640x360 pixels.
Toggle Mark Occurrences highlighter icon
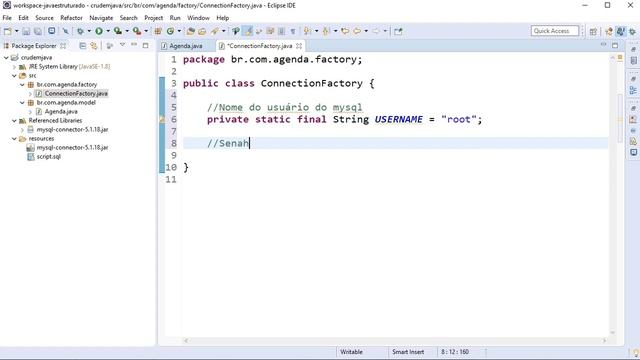pyautogui.click(x=248, y=31)
